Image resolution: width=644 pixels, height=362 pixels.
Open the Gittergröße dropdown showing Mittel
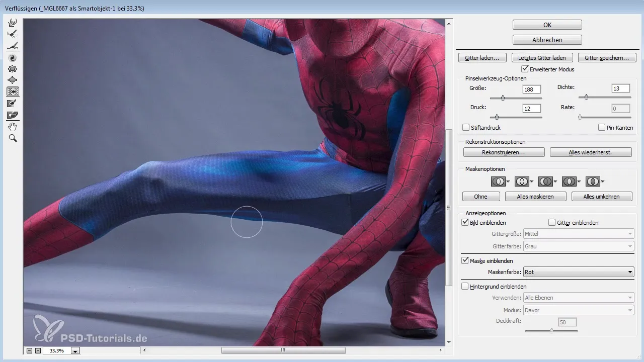578,234
